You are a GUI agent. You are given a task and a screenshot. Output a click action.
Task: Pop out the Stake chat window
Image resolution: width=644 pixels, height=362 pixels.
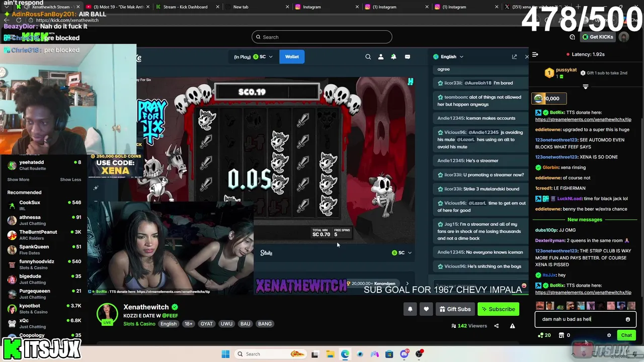pos(514,57)
